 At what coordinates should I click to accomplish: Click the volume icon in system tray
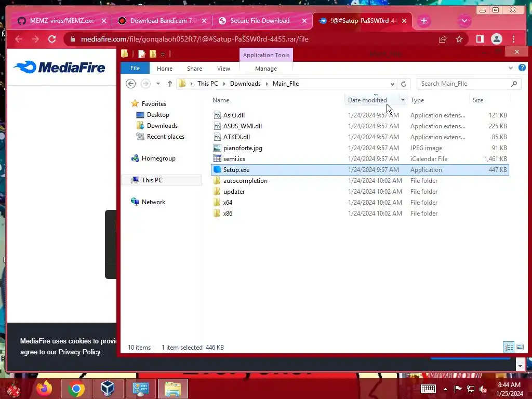click(x=483, y=389)
